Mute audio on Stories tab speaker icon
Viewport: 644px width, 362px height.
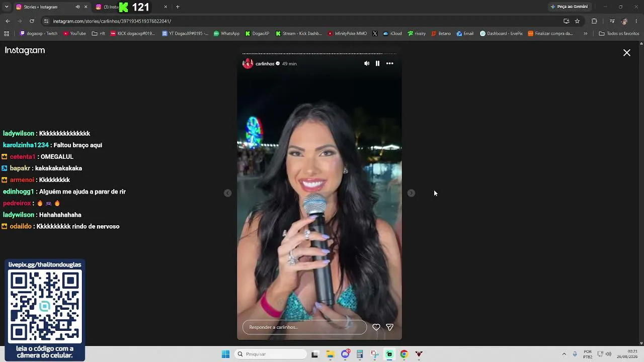77,7
